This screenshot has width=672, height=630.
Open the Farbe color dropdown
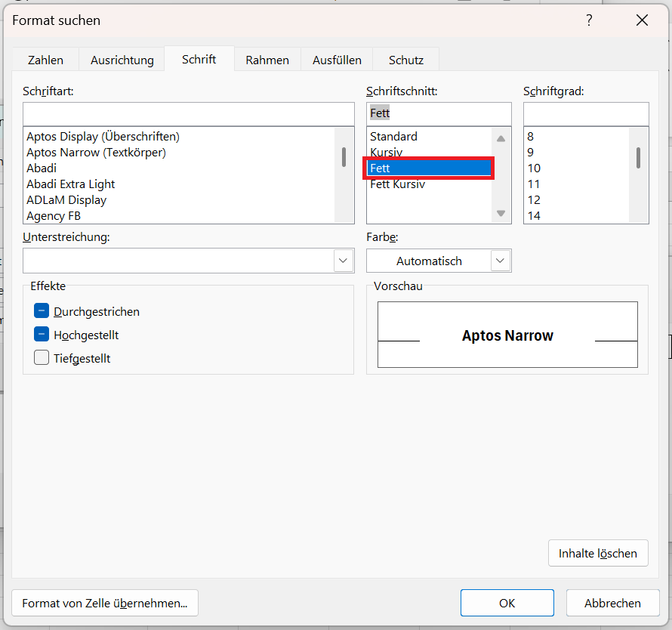(x=500, y=261)
